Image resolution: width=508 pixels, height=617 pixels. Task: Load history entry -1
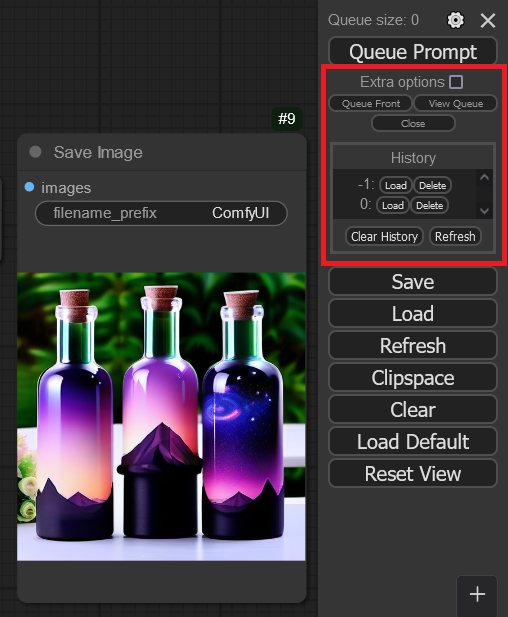tap(395, 185)
